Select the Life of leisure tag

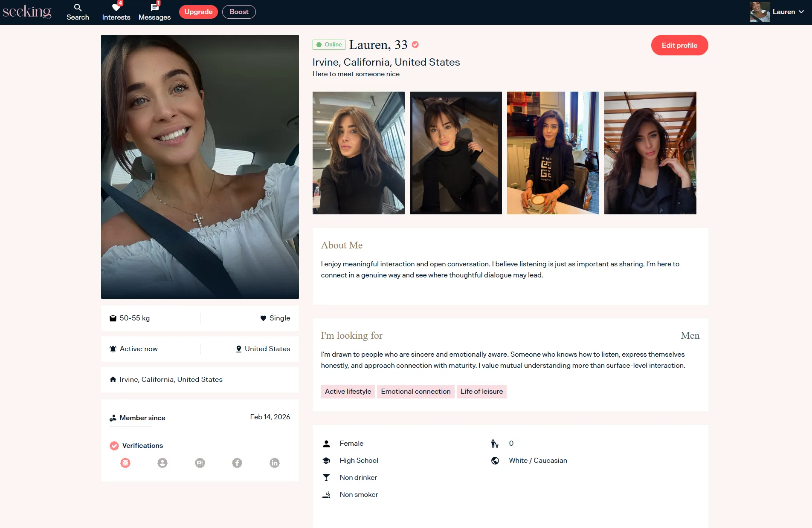click(481, 392)
